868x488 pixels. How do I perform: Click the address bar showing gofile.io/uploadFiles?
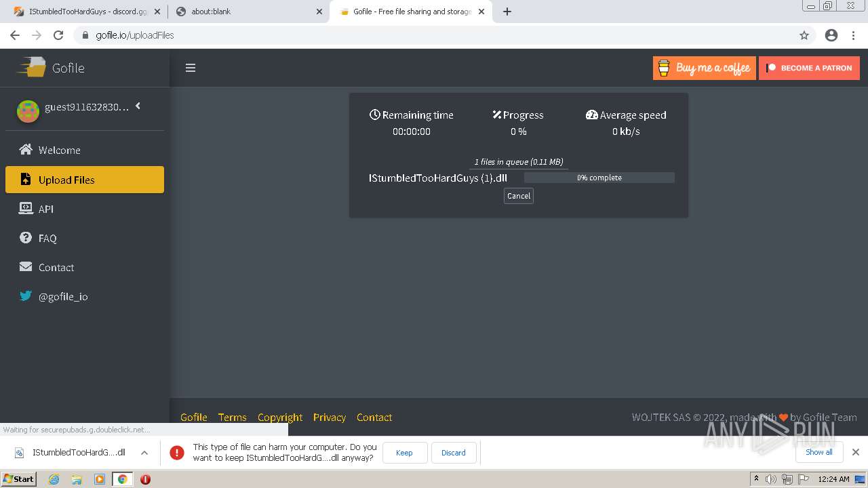click(x=444, y=35)
